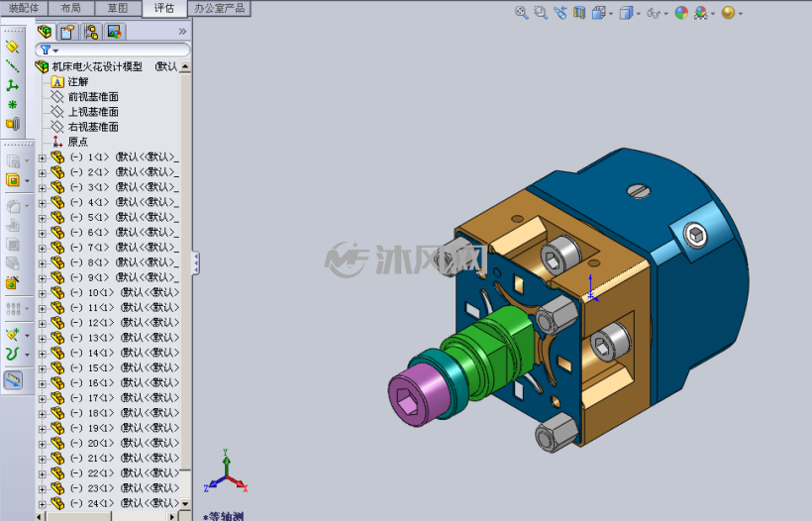The image size is (812, 521).
Task: Open the View Orientation dropdown arrow
Action: point(611,14)
